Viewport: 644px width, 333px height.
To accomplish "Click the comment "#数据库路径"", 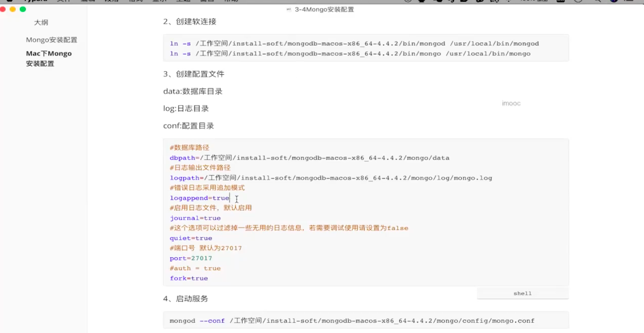I will coord(189,148).
